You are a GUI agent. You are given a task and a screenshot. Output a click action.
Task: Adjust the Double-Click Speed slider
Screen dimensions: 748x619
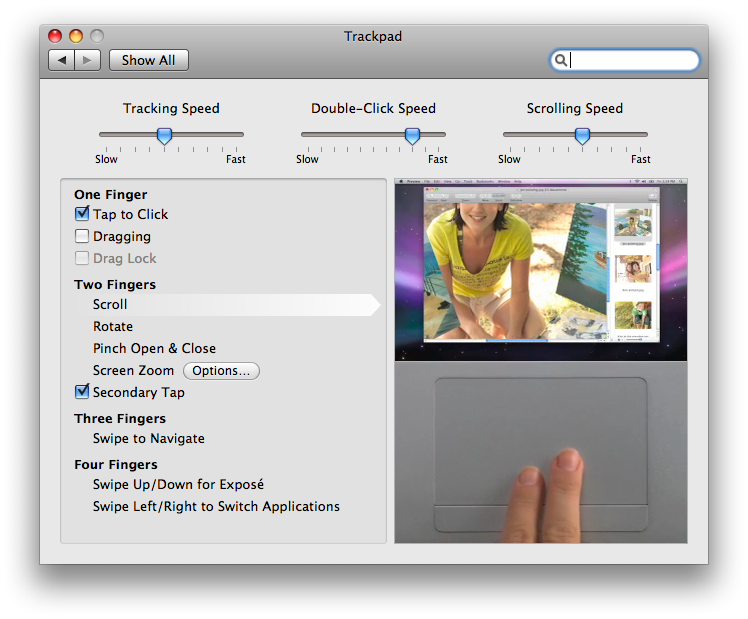(x=412, y=136)
